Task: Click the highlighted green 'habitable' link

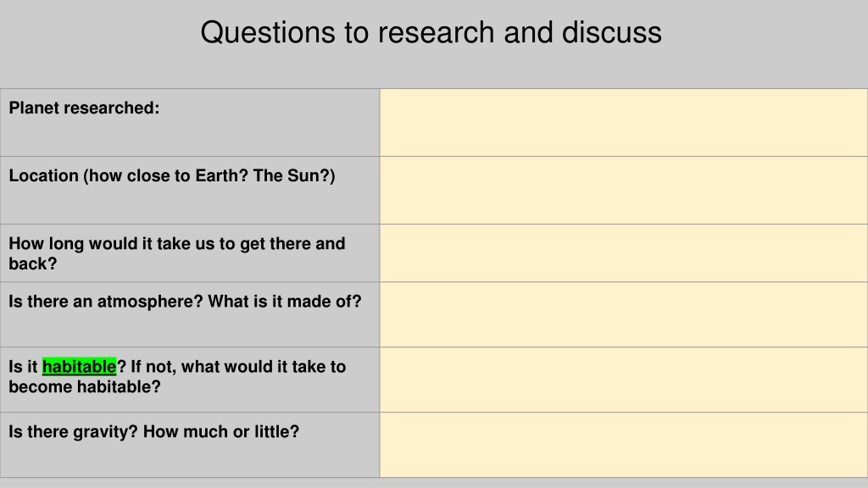Action: pos(79,367)
